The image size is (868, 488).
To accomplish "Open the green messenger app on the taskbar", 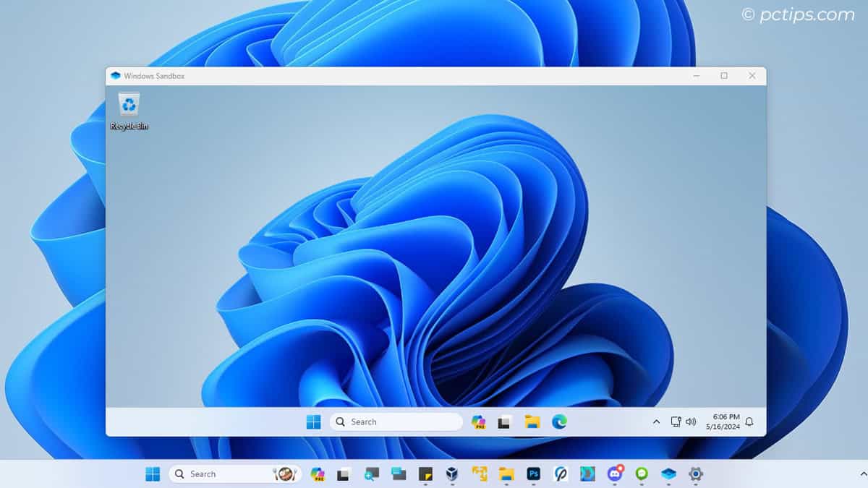I will click(x=642, y=474).
